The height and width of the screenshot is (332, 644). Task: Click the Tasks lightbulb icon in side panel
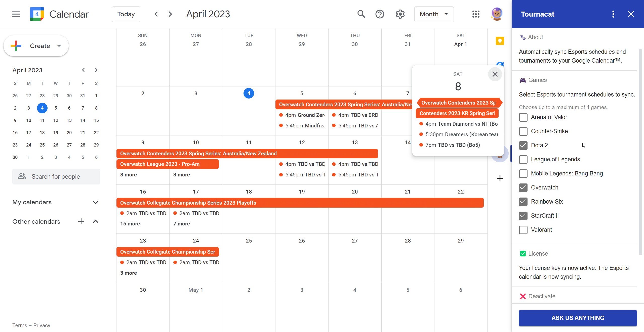500,41
